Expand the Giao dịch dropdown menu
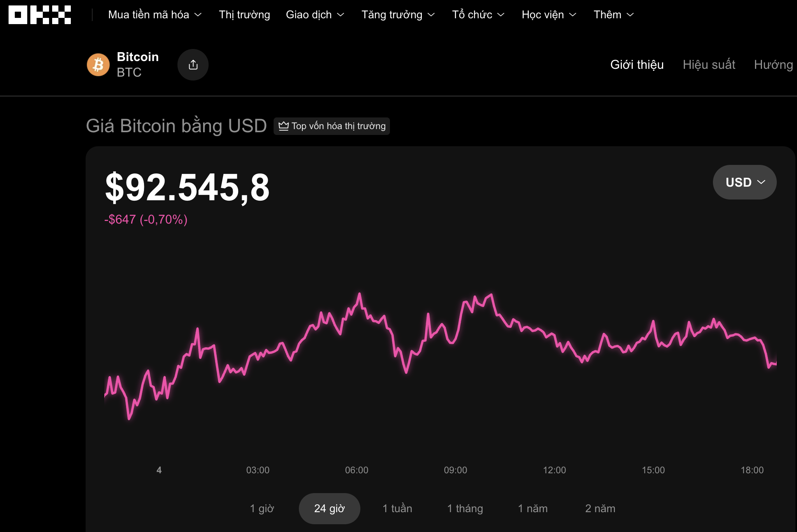Viewport: 797px width, 532px height. pos(315,15)
